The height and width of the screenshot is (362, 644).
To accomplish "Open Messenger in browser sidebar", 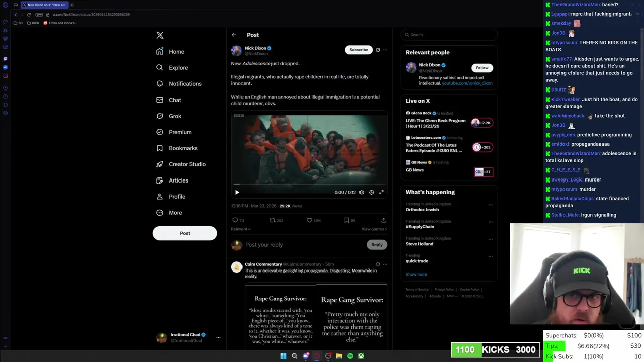I will click(5, 67).
